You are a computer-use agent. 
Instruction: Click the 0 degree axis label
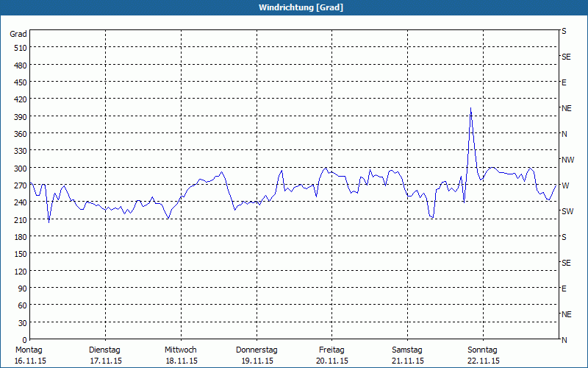[x=25, y=340]
